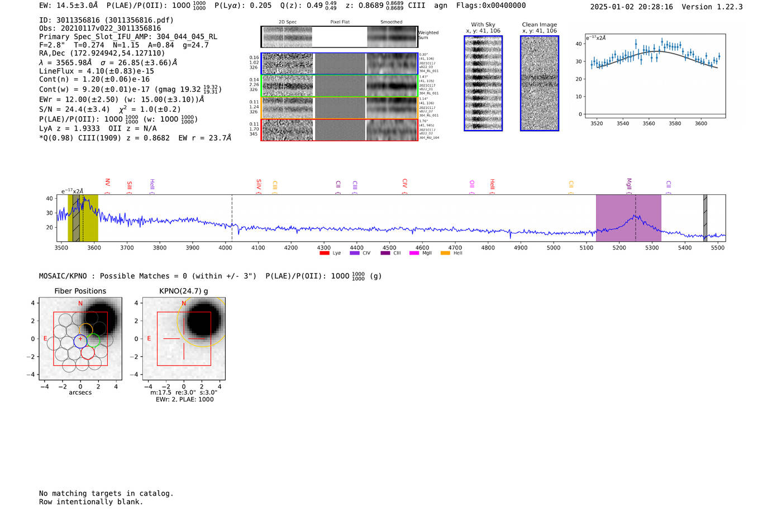
Task: Click the 'Pixel Flat' column header
Action: coord(340,22)
